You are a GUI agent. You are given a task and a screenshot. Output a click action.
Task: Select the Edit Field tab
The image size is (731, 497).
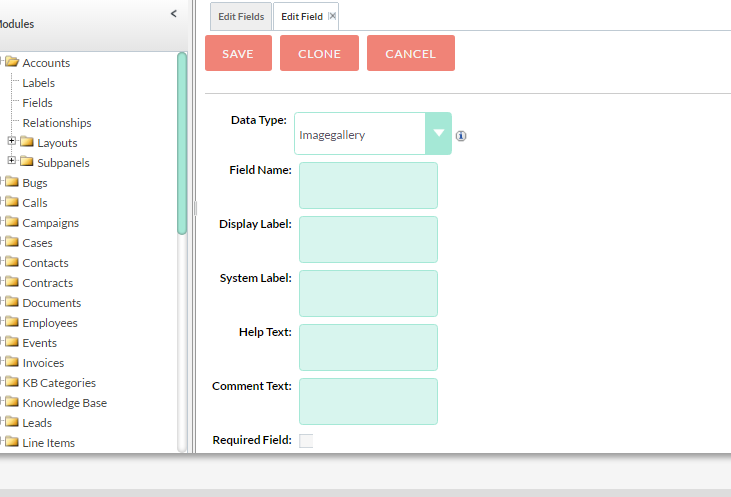click(x=302, y=17)
